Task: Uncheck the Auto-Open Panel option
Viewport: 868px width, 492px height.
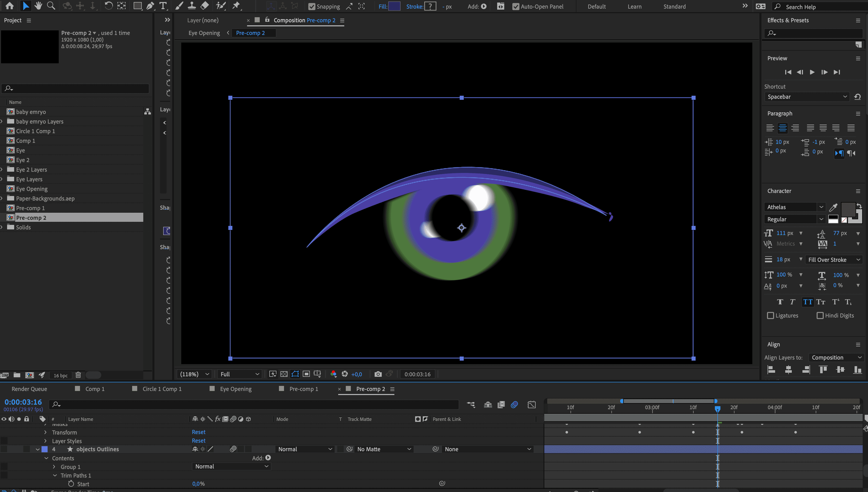Action: click(x=516, y=6)
